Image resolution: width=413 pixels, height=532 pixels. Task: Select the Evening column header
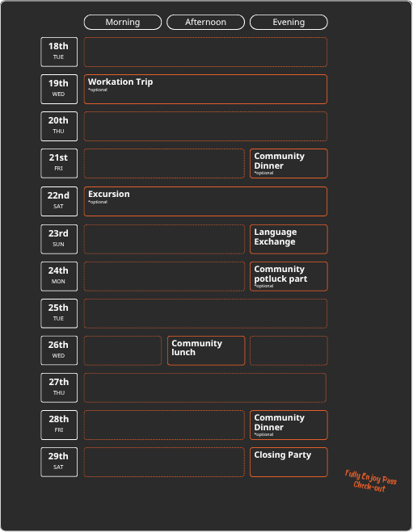[x=289, y=22]
